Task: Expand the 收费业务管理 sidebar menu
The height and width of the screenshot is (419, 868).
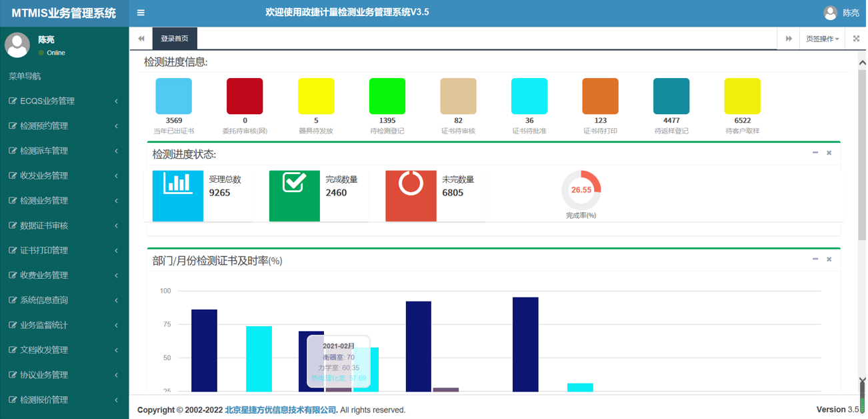Action: 64,276
